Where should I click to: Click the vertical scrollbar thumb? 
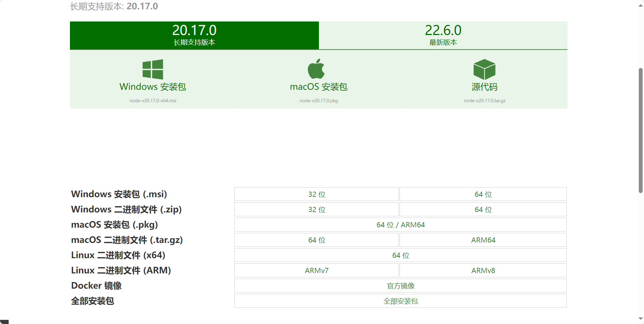[x=641, y=130]
